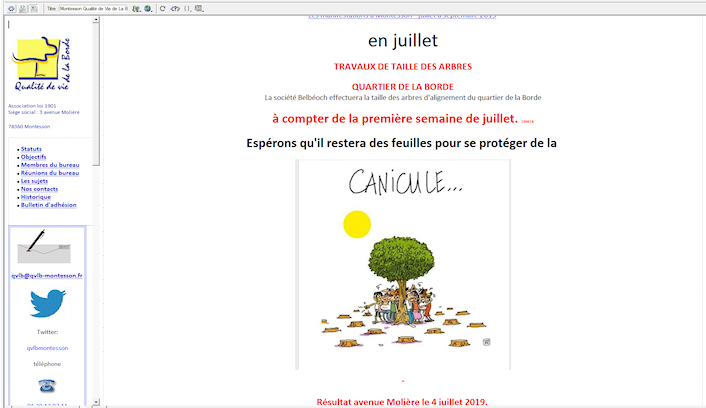Click the 'téléphone' label

[x=47, y=364]
